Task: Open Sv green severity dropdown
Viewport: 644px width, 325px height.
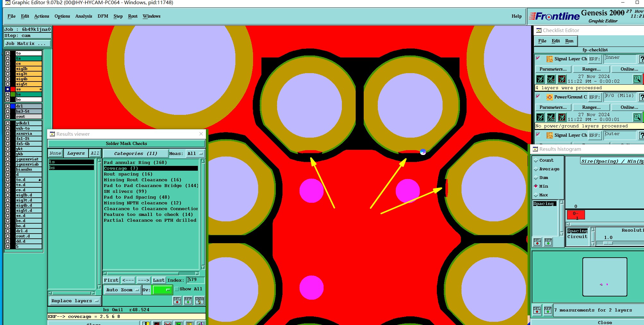Action: coord(162,290)
